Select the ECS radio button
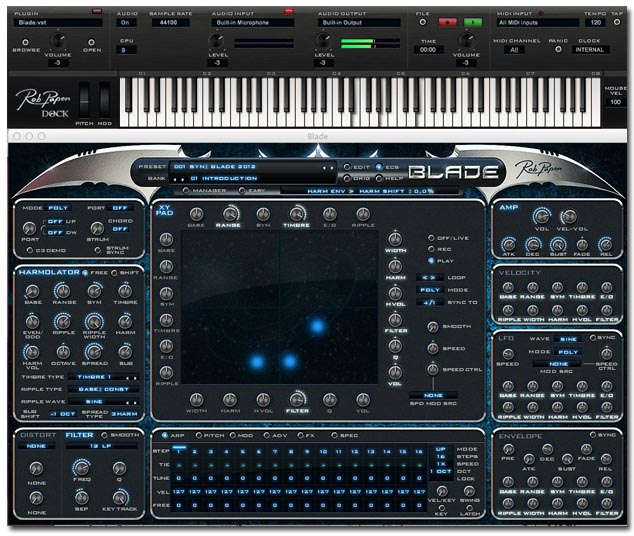634x536 pixels. pos(379,167)
